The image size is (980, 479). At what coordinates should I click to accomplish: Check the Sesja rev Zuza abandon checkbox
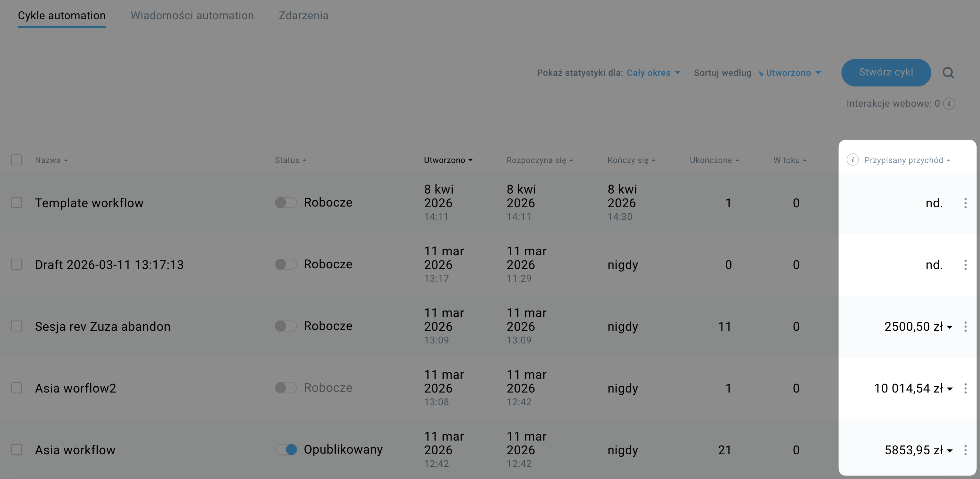coord(16,326)
